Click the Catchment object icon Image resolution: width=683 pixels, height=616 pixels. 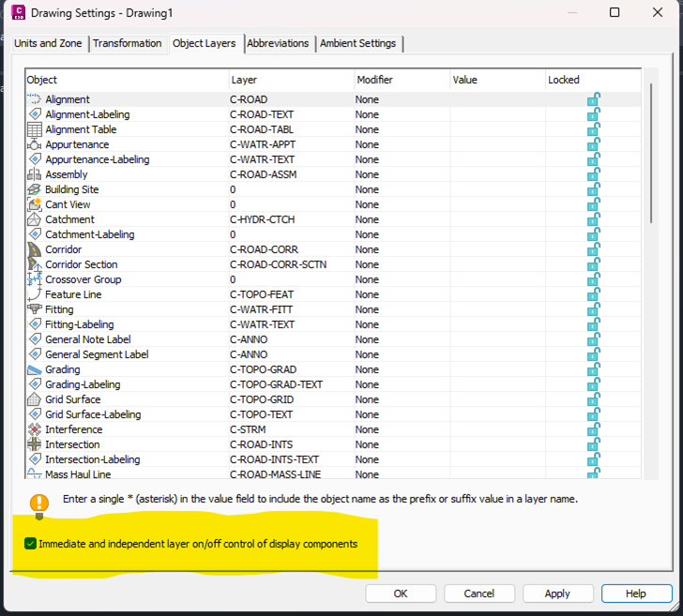tap(34, 219)
